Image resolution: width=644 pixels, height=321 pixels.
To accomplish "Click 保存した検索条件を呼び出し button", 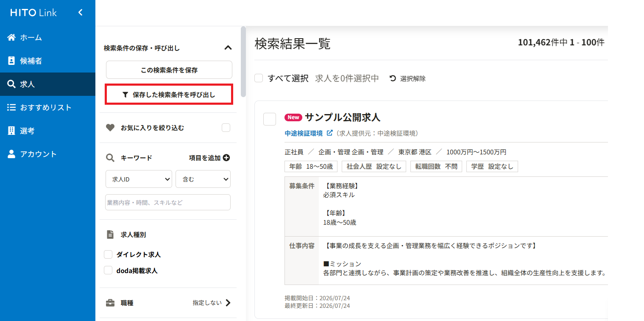I will [x=169, y=95].
